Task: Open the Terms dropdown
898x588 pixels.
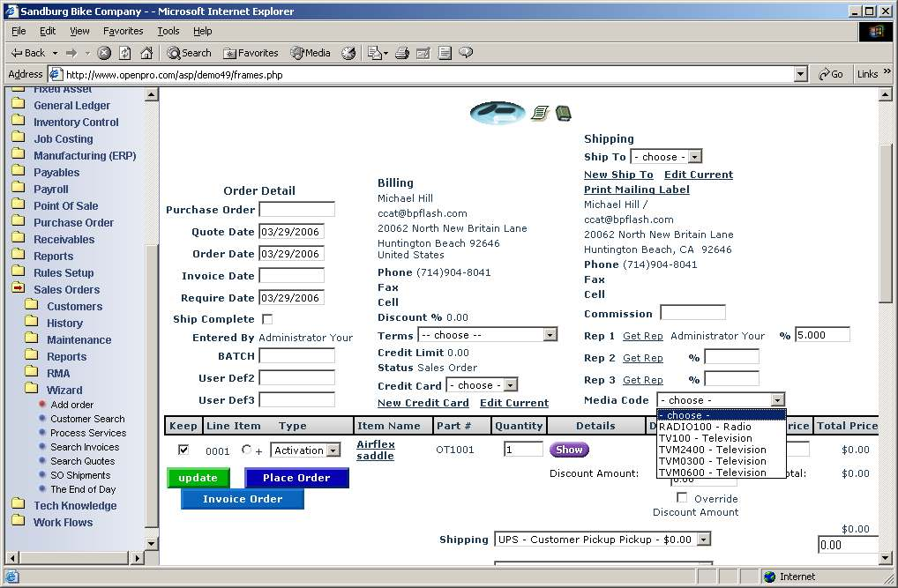Action: pyautogui.click(x=488, y=335)
